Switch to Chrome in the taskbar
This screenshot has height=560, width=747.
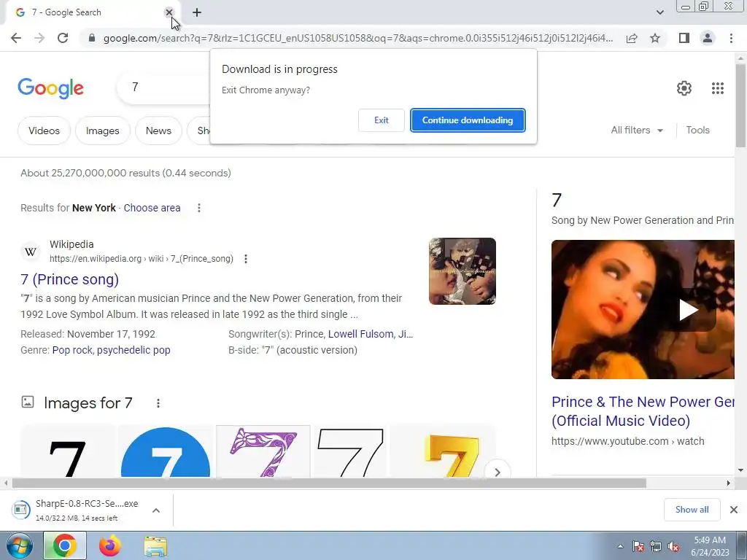coord(65,545)
